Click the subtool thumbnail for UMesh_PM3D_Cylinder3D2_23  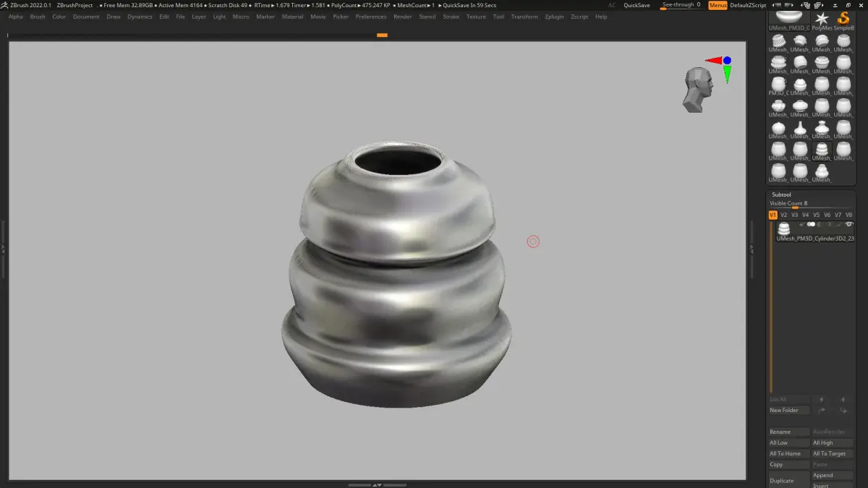coord(783,228)
